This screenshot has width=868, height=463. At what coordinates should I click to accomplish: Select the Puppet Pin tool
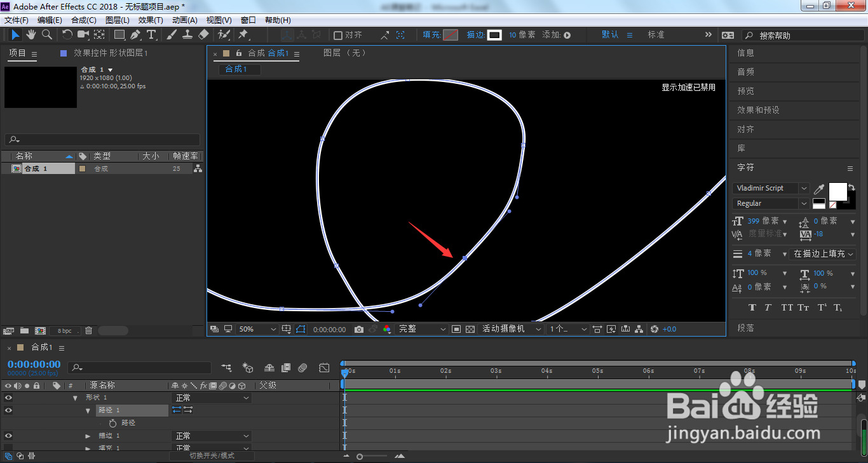[243, 35]
